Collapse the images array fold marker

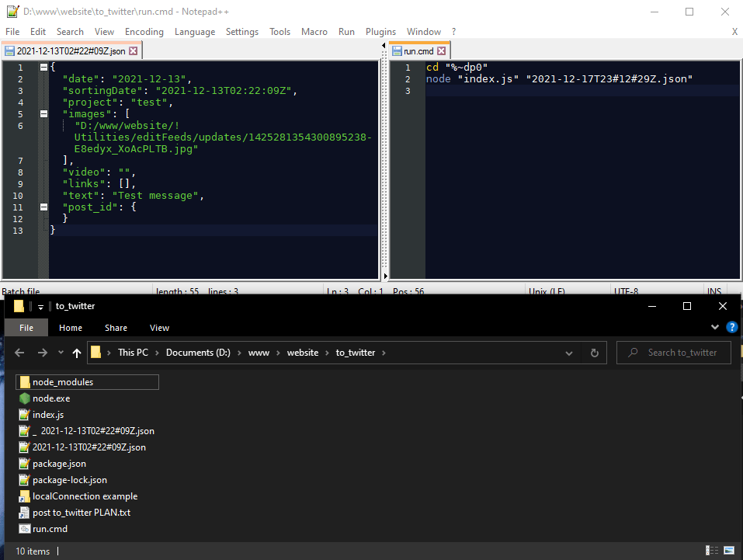[x=43, y=114]
